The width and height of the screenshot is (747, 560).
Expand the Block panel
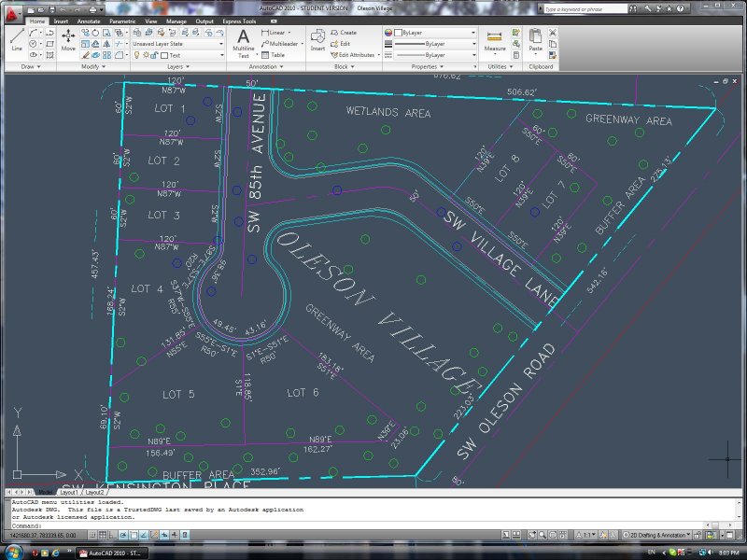[344, 66]
